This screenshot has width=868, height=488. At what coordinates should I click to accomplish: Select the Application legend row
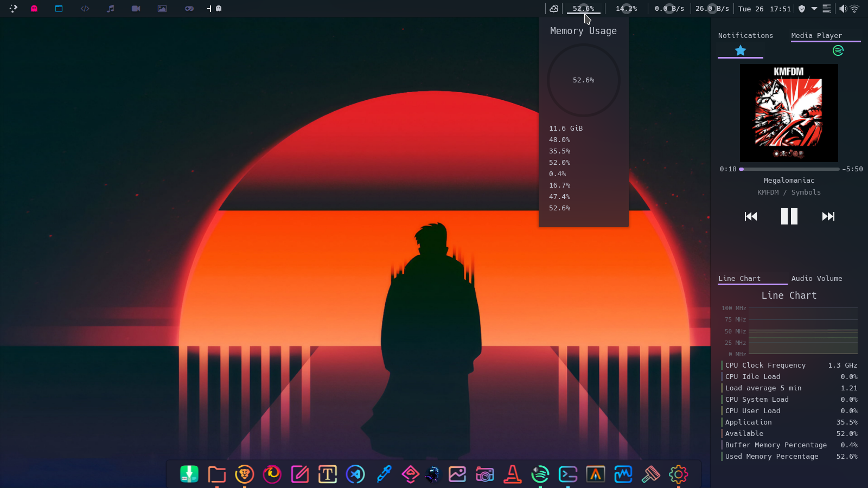click(789, 422)
